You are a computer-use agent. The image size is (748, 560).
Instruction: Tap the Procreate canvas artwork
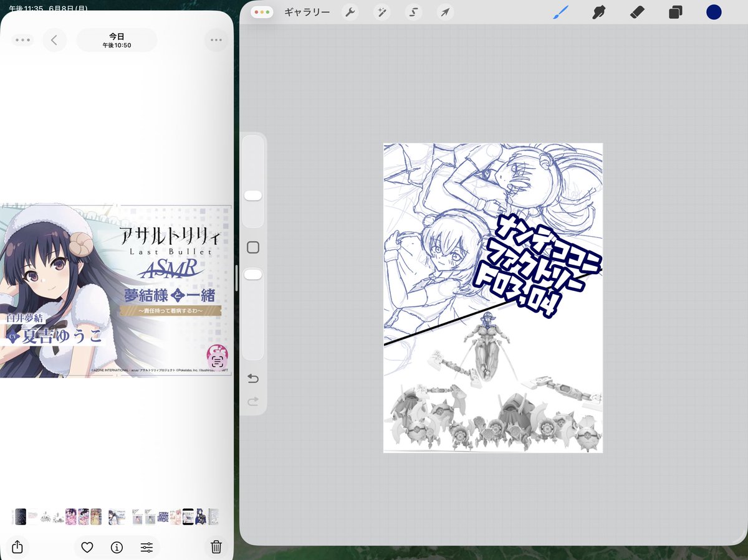pos(493,298)
